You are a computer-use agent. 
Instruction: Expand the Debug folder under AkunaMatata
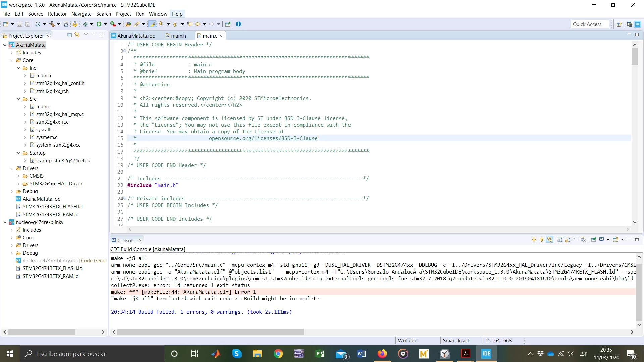coord(12,191)
